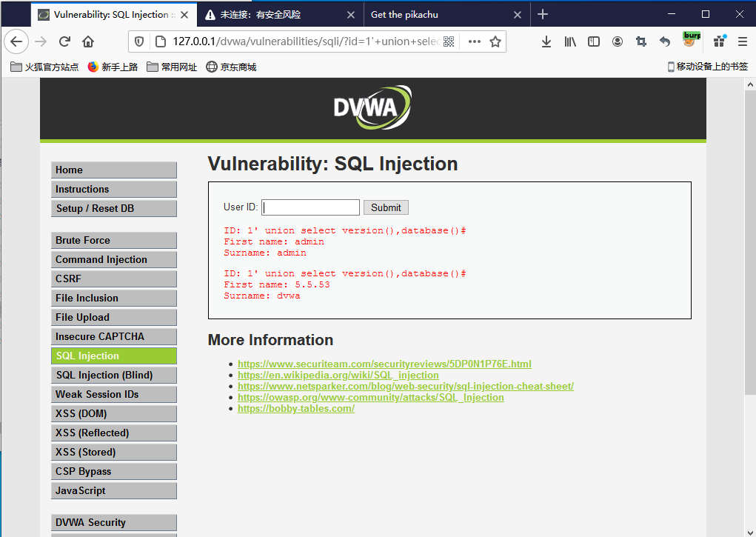The image size is (756, 537).
Task: Open the Firefox account icon
Action: 617,41
